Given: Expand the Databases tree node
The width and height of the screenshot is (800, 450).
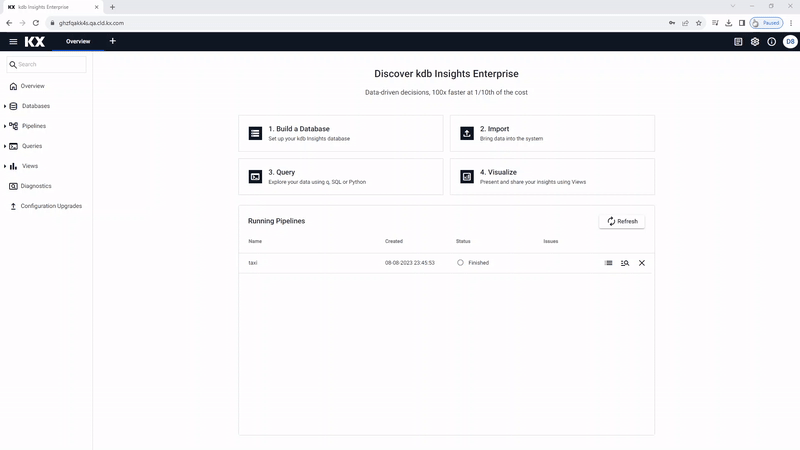Looking at the screenshot, I should click(x=5, y=106).
